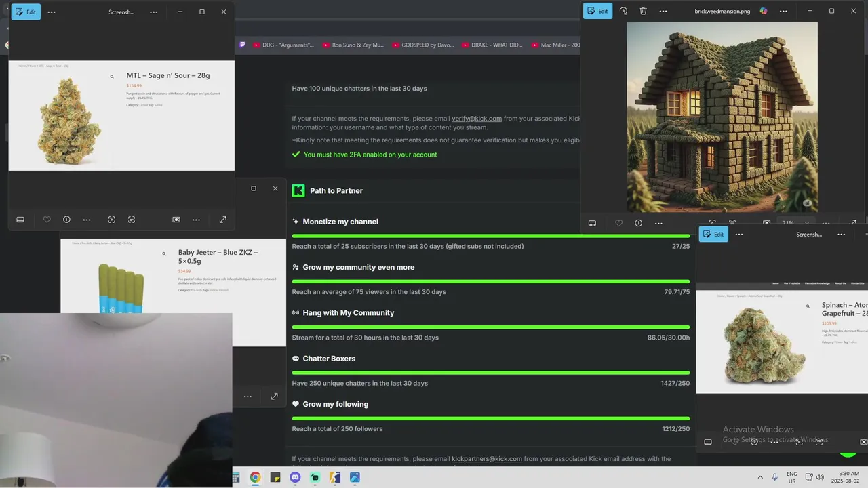The height and width of the screenshot is (488, 868).
Task: Select the "86.05/30.00h" stream hours value
Action: point(669,338)
